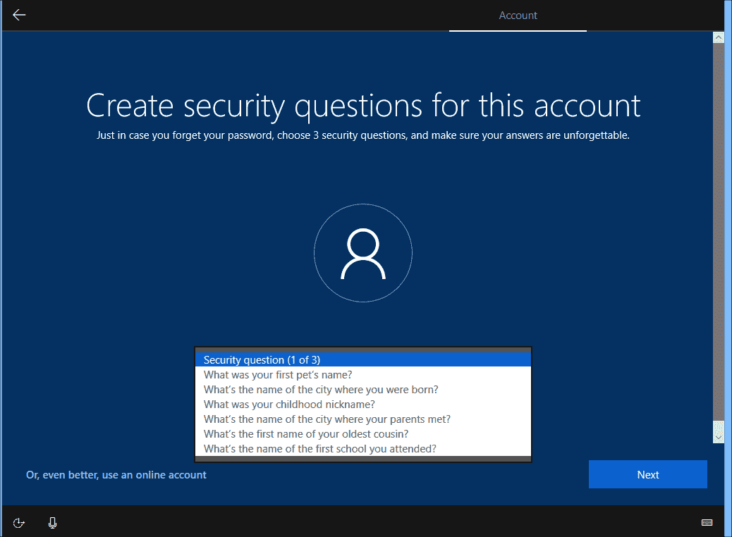The image size is (732, 537).
Task: Switch to the Account tab
Action: click(518, 16)
